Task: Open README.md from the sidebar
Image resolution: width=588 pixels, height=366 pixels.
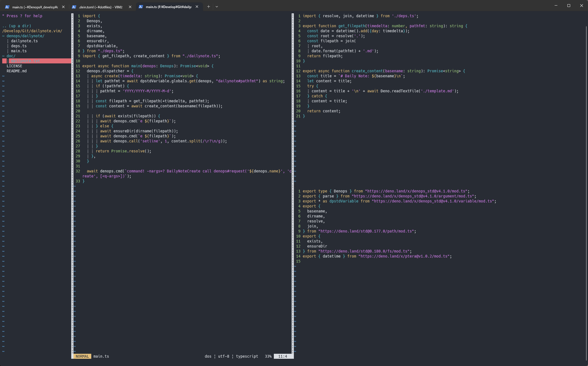Action: (17, 71)
